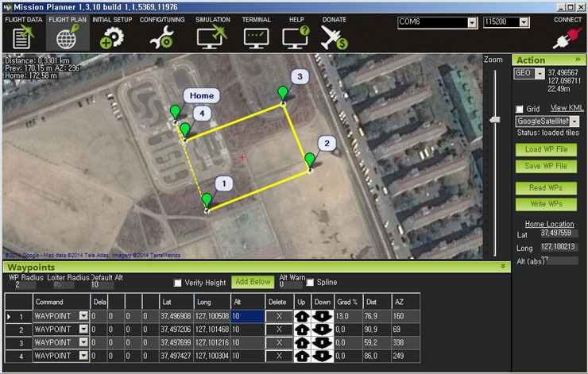Toggle the Spline checkbox
588x374 pixels.
[310, 282]
